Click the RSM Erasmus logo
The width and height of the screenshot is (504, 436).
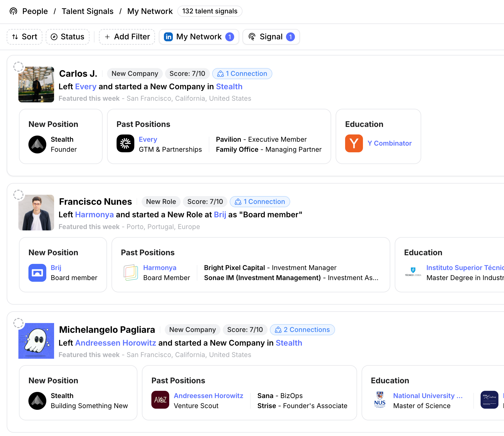(490, 400)
